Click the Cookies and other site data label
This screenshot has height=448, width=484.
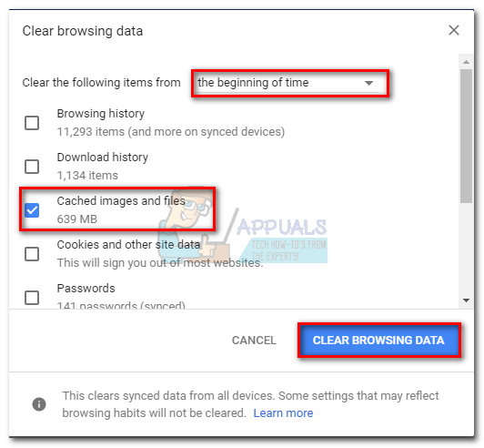(x=128, y=244)
